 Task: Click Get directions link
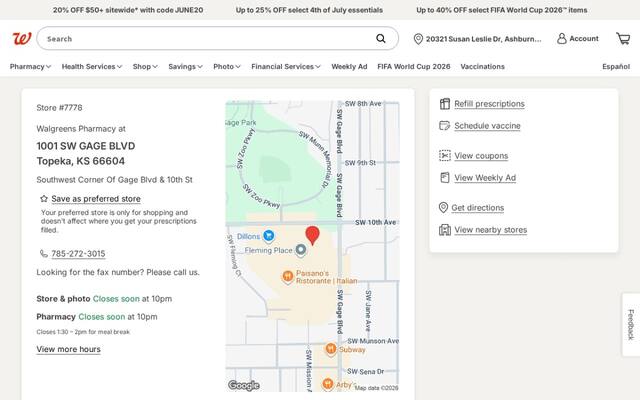coord(478,208)
